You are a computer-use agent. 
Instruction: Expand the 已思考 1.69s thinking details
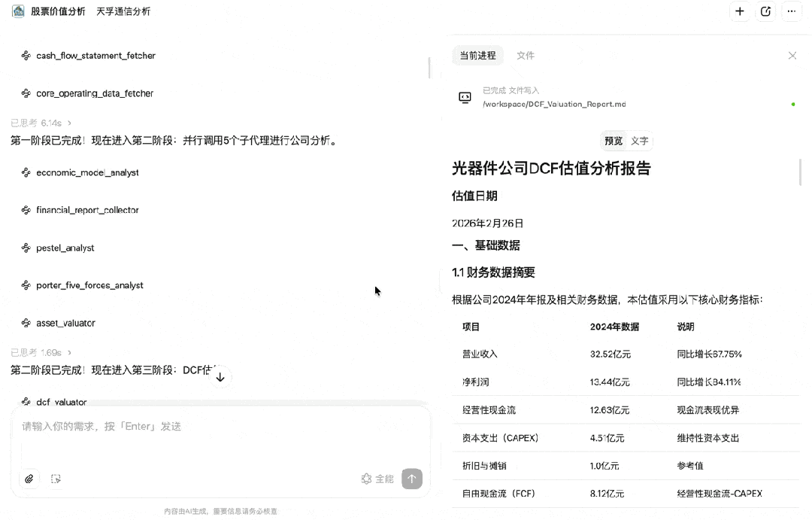pyautogui.click(x=32, y=351)
